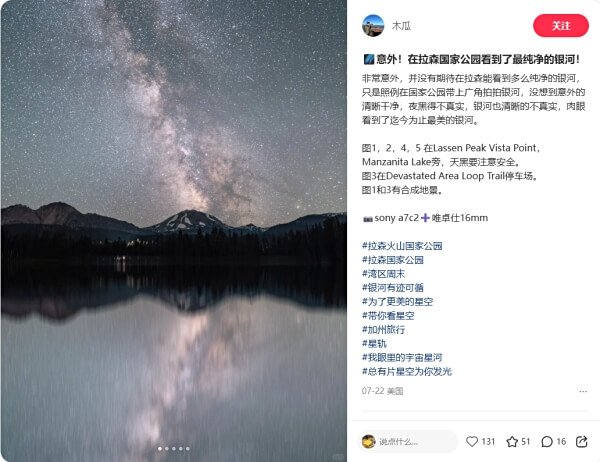Click the Milky Way photo
Image resolution: width=600 pixels, height=462 pixels.
point(174,231)
